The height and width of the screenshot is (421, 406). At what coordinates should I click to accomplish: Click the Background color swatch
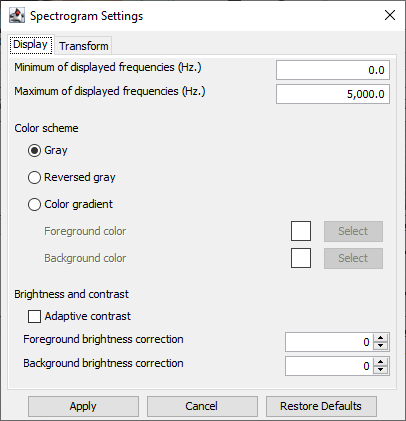tap(301, 258)
